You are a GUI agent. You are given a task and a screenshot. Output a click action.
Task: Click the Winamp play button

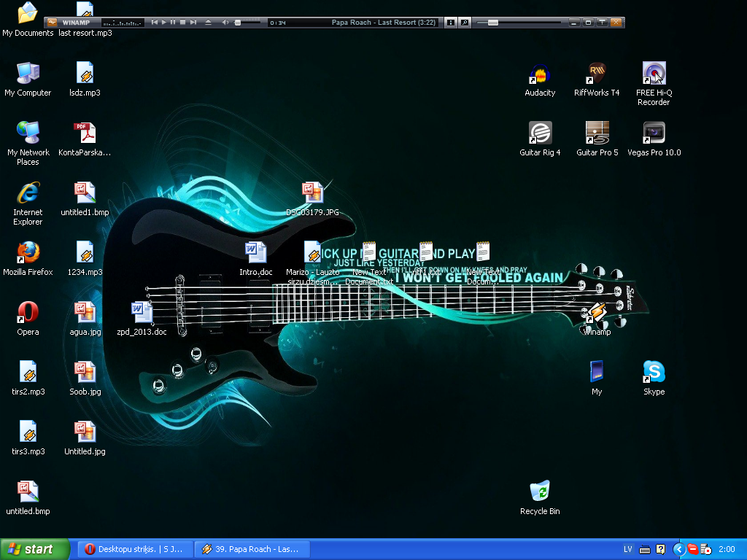[164, 23]
